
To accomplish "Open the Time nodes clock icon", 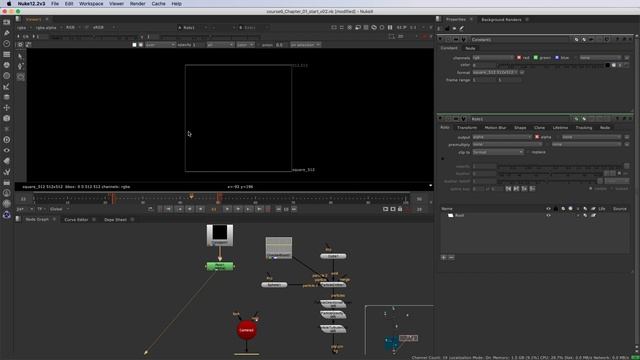I will [7, 43].
